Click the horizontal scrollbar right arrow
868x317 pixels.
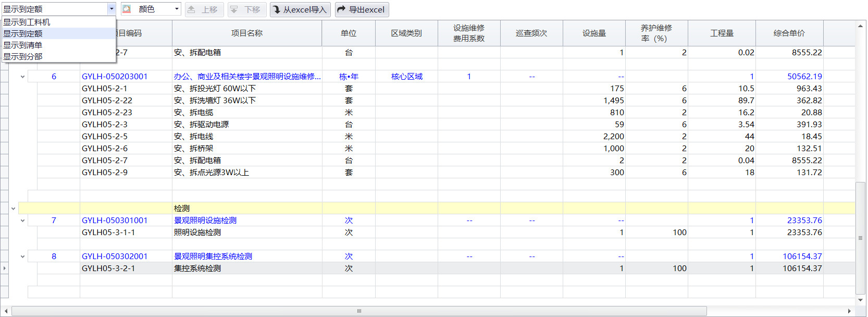849,311
